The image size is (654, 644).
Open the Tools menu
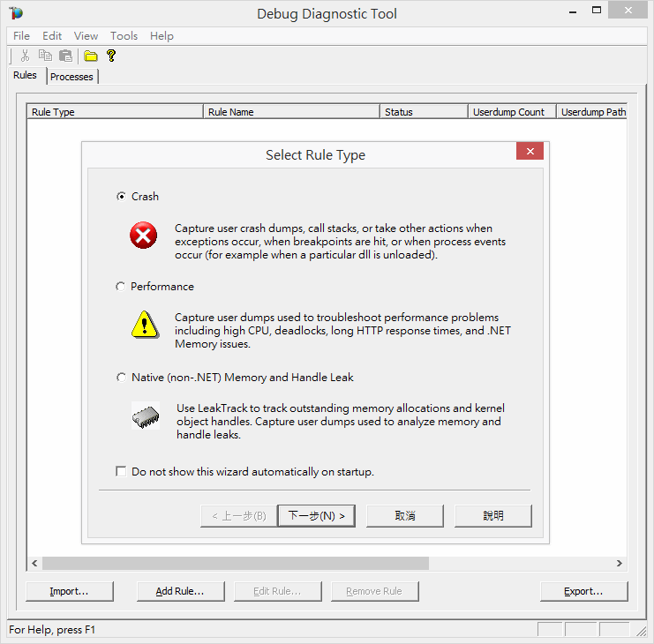pos(124,36)
